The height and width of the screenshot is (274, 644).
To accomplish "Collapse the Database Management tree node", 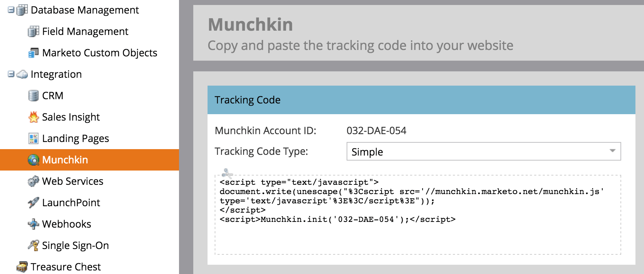I will pyautogui.click(x=11, y=10).
